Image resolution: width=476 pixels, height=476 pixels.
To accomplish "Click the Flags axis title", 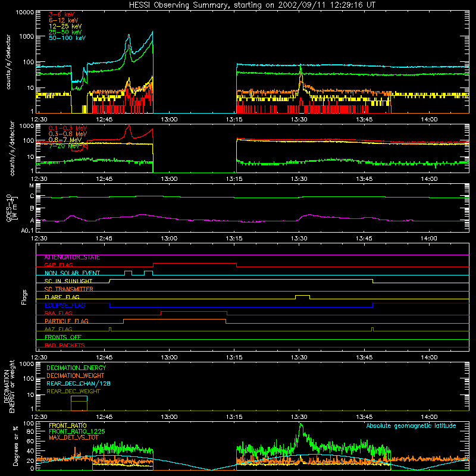I will point(24,297).
